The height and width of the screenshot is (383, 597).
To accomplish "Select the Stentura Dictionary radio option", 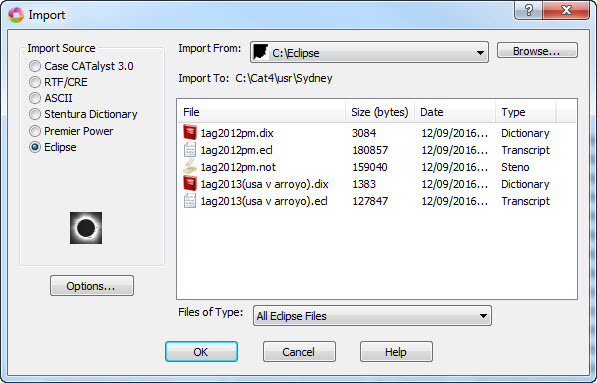I will [35, 114].
